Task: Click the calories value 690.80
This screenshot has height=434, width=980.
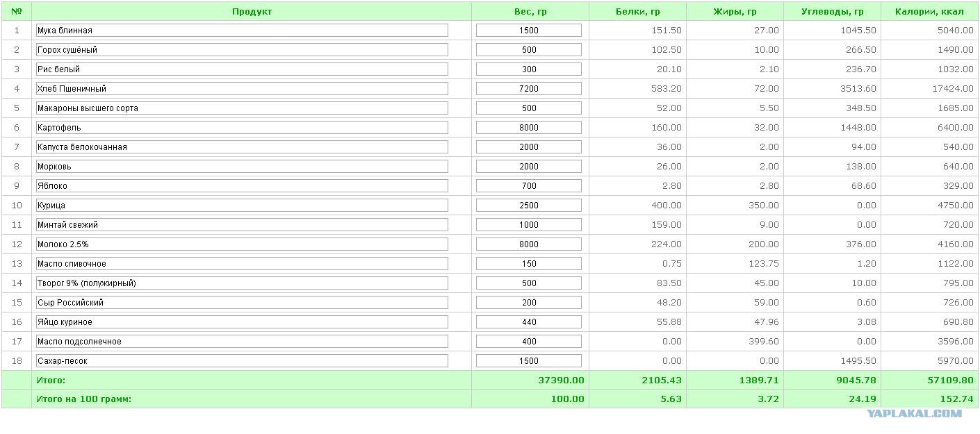Action: (x=958, y=322)
